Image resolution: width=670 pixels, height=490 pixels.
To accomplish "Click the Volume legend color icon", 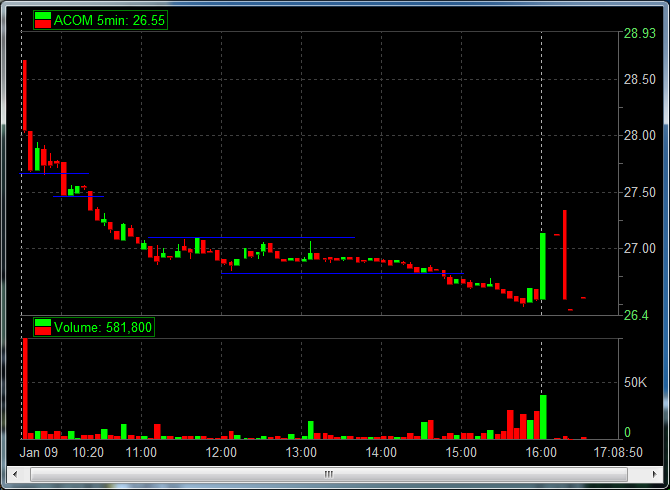I will (43, 327).
